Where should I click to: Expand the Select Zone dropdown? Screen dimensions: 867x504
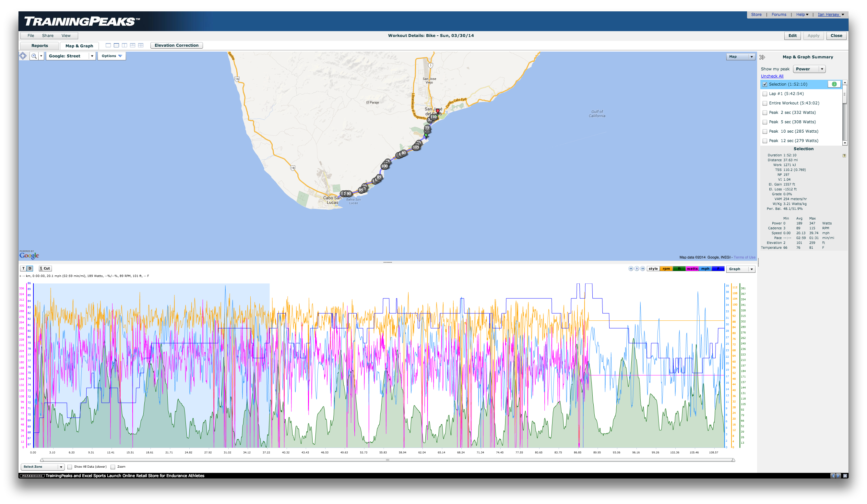pyautogui.click(x=61, y=467)
